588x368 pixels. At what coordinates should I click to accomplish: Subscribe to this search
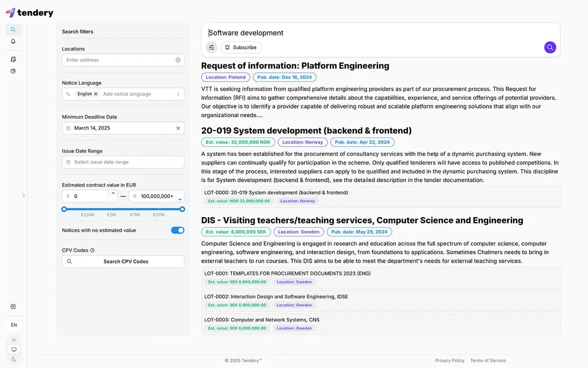pos(241,47)
